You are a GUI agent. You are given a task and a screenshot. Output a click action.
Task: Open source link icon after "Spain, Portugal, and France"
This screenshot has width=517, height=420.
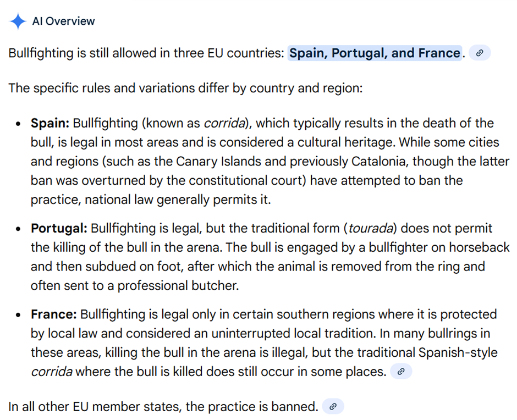[480, 53]
